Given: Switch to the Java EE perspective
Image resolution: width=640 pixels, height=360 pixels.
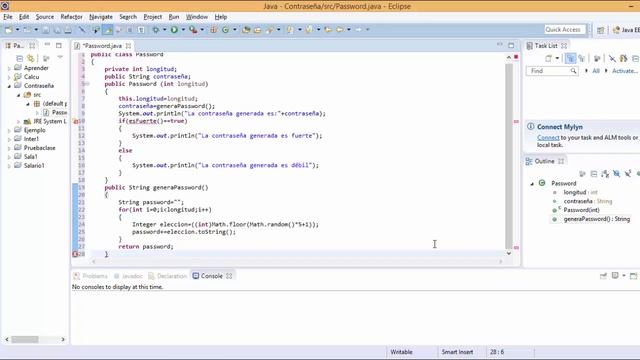Looking at the screenshot, I should pyautogui.click(x=626, y=30).
